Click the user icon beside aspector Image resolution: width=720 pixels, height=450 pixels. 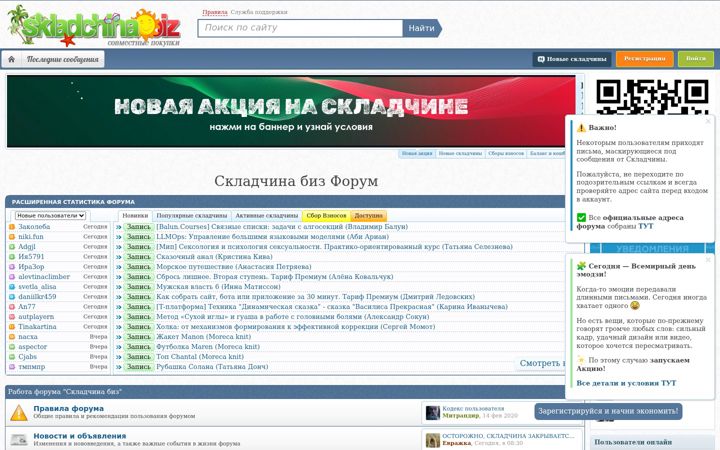click(12, 347)
